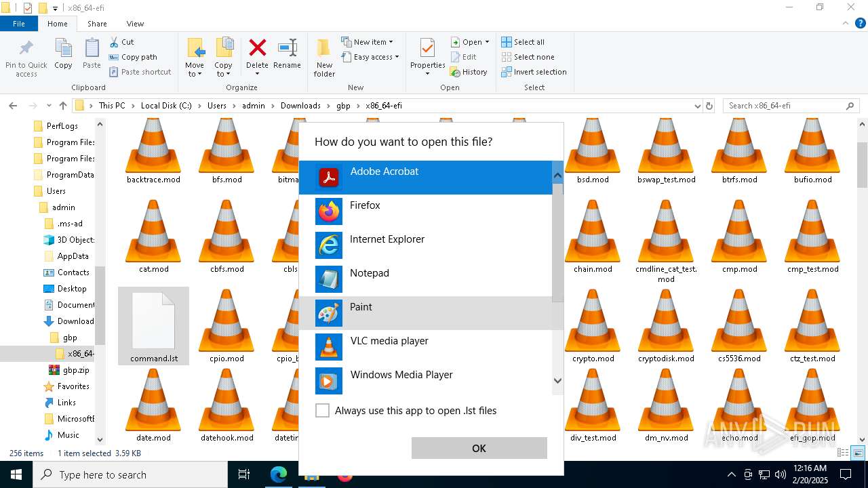The width and height of the screenshot is (868, 488).
Task: Select the backtrace.mod file
Action: click(x=153, y=152)
